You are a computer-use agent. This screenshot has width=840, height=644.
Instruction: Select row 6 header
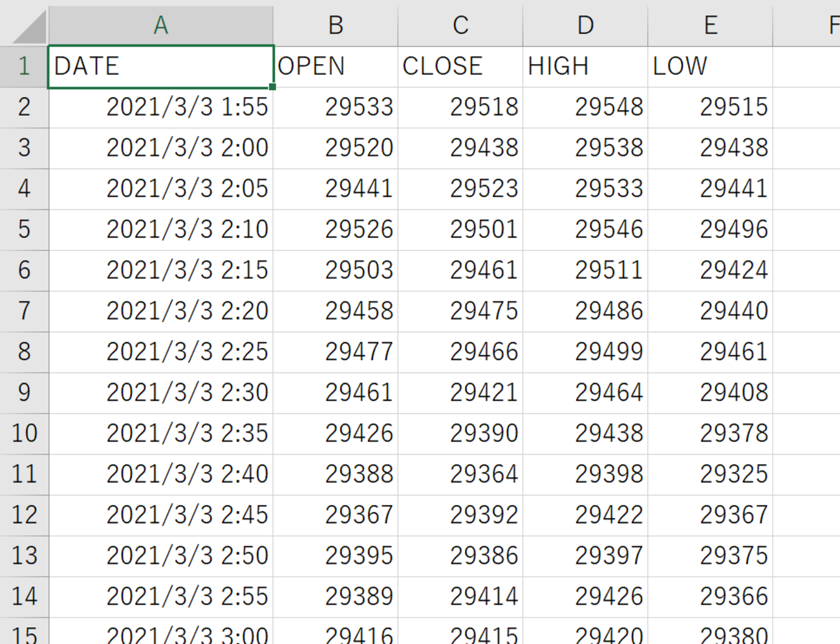click(25, 270)
